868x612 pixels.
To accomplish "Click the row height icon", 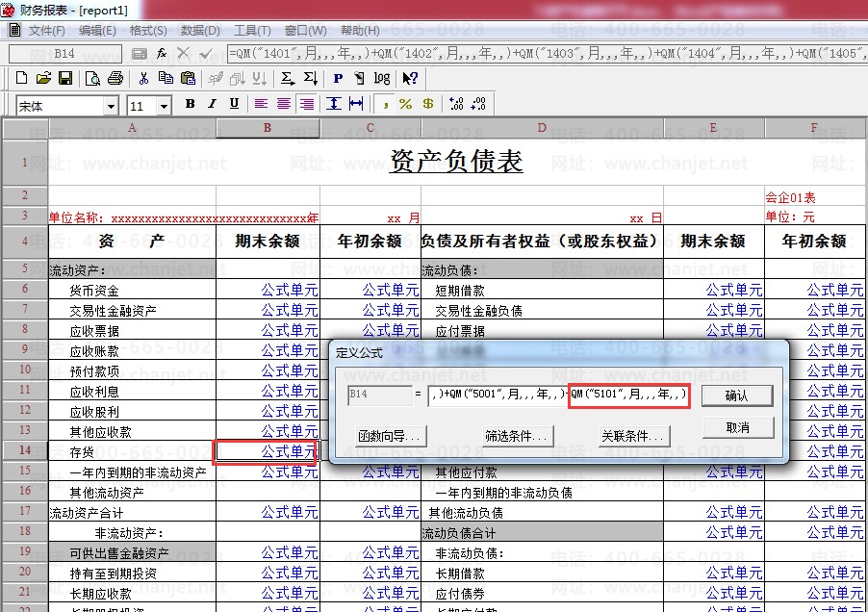I will tap(333, 104).
